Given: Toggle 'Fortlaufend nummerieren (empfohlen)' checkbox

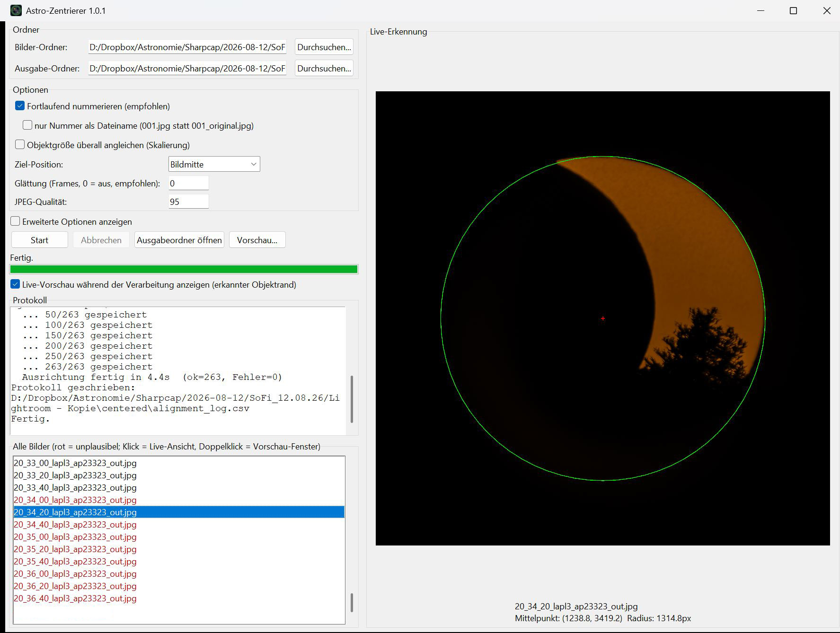Looking at the screenshot, I should 20,106.
